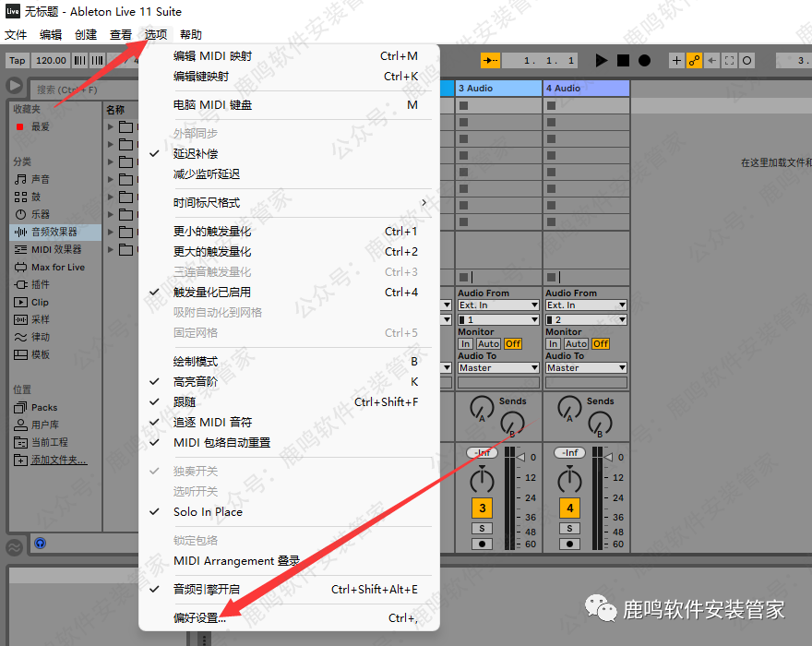The image size is (812, 646).
Task: Click the Arrangement Record button
Action: coord(644,61)
